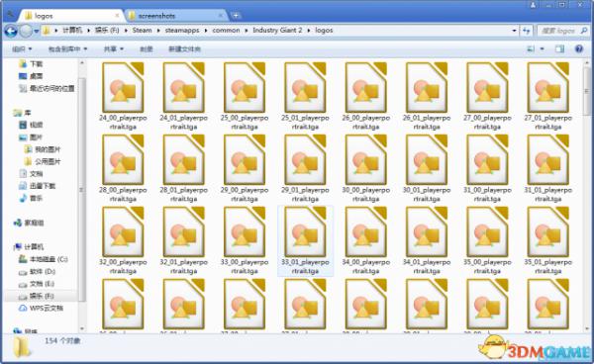Open the help question mark icon

coord(579,48)
